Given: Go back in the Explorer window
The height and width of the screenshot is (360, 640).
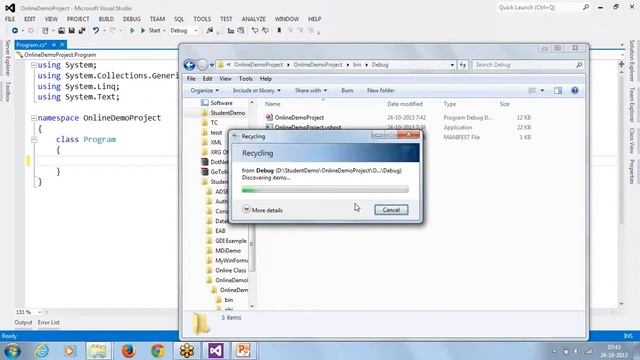Looking at the screenshot, I should pos(189,65).
